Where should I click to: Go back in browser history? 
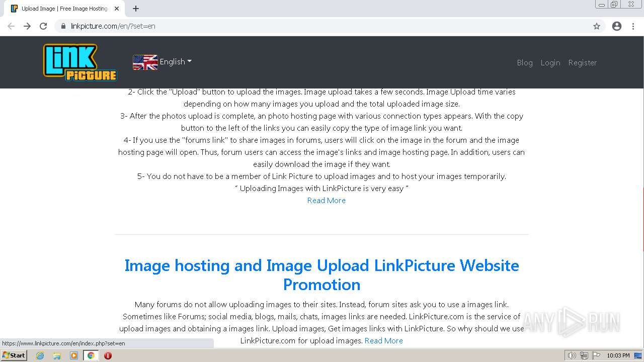pyautogui.click(x=11, y=26)
